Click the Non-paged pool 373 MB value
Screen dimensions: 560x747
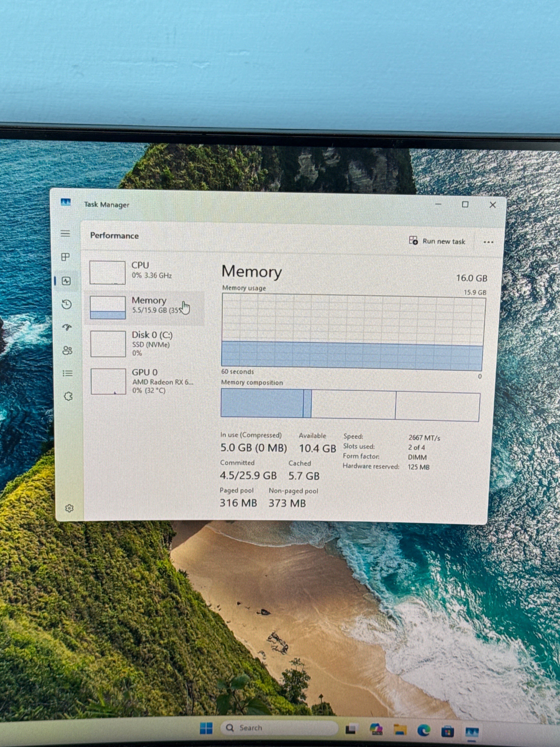click(x=287, y=503)
